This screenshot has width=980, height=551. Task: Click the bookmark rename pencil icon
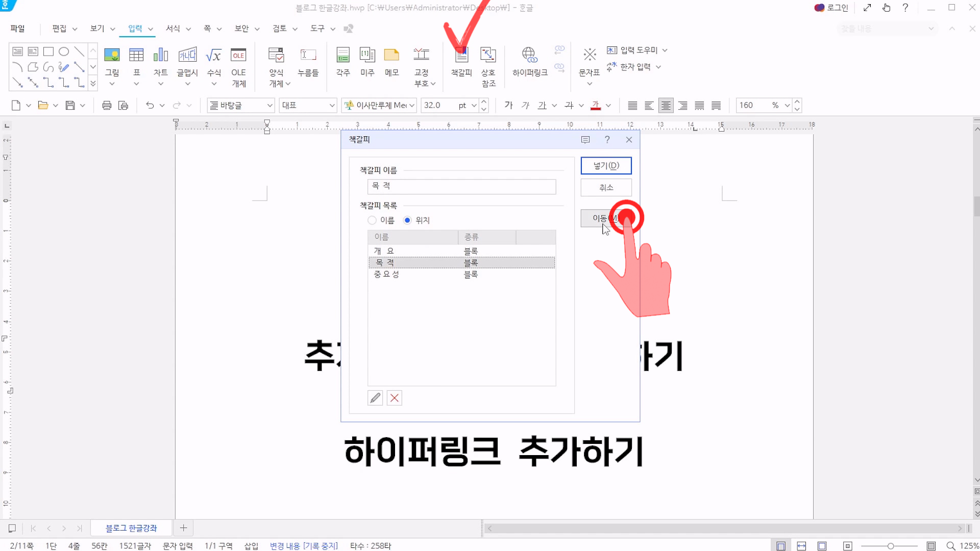click(375, 398)
